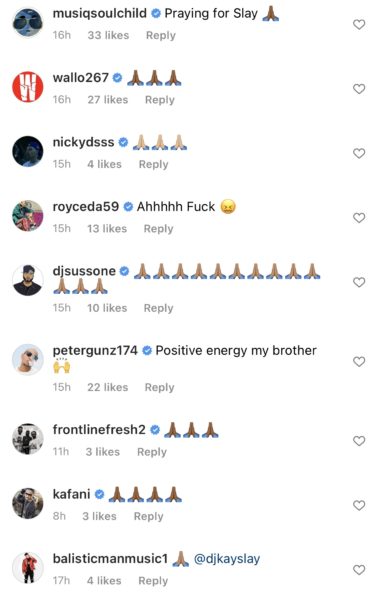
Task: Tap heart icon beside wallo267's comment
Action: 359,89
